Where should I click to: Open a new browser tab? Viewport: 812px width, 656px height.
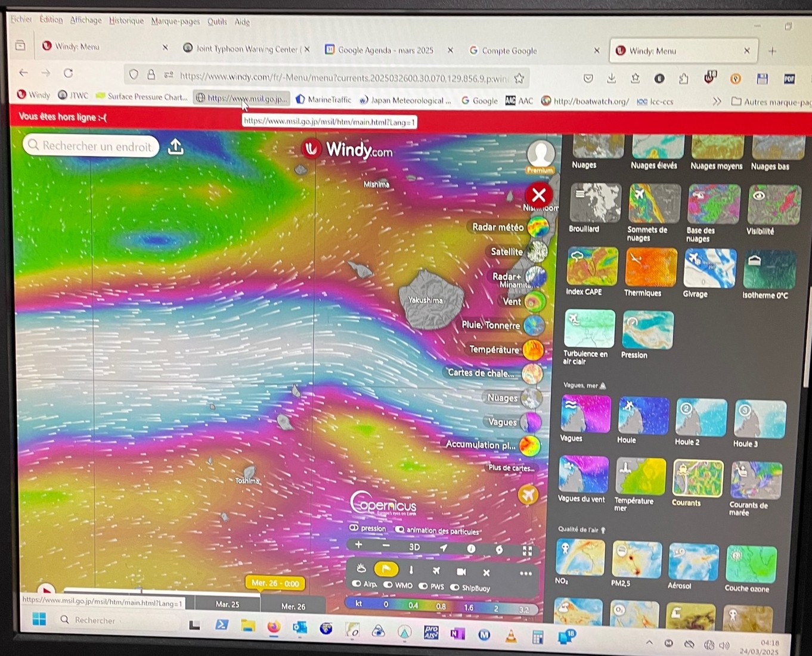point(772,51)
